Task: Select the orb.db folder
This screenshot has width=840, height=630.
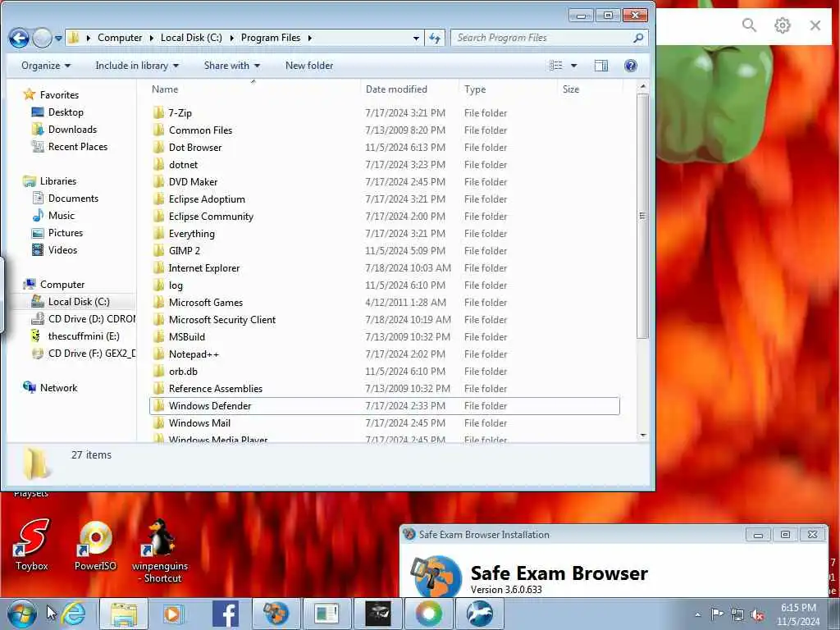Action: click(183, 372)
